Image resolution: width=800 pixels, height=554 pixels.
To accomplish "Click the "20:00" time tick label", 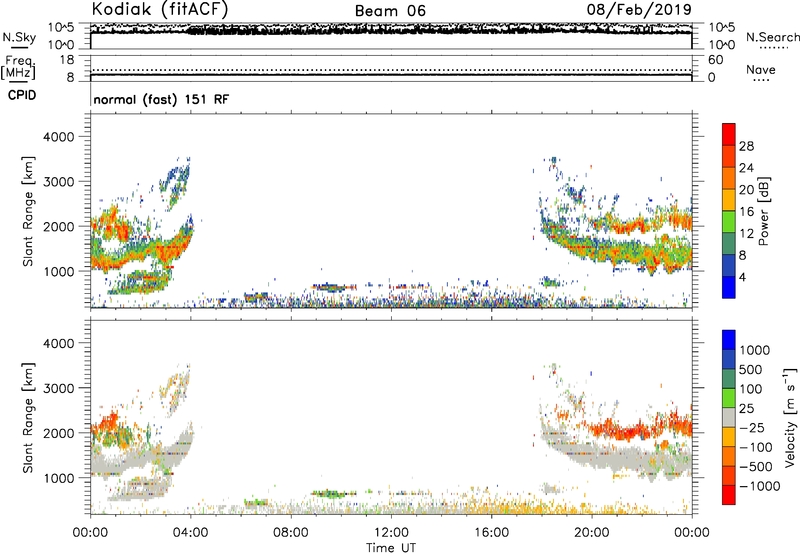I will tap(591, 533).
